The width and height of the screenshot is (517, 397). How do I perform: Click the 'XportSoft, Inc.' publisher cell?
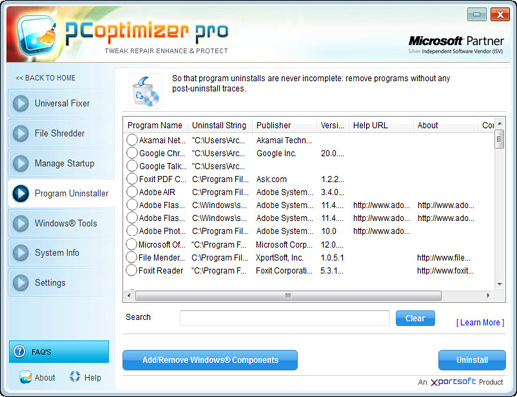279,258
